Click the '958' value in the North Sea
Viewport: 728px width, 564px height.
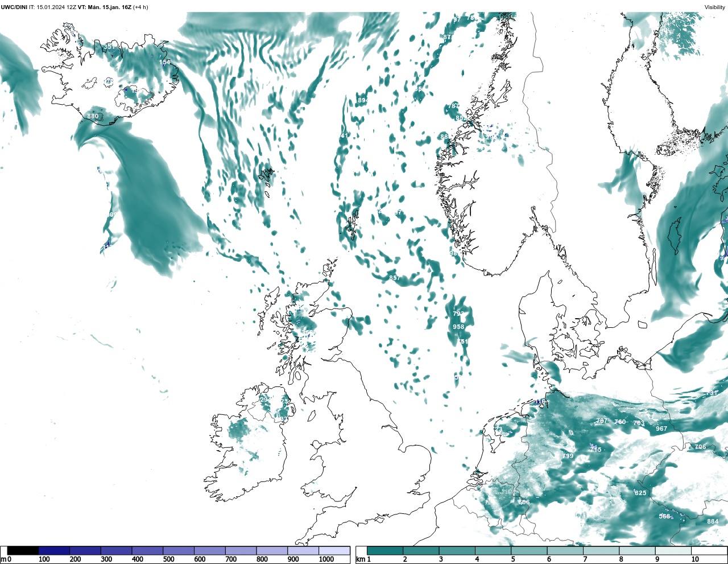pyautogui.click(x=458, y=327)
